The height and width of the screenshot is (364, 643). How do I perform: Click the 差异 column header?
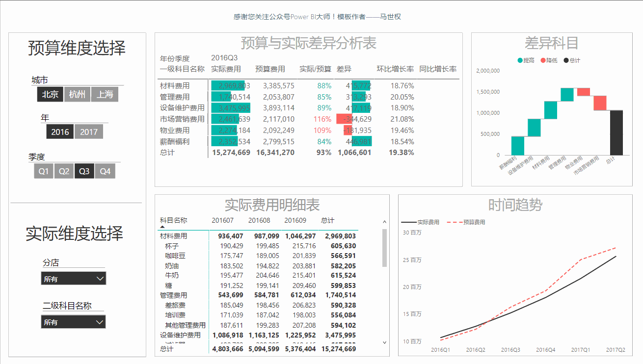(344, 69)
